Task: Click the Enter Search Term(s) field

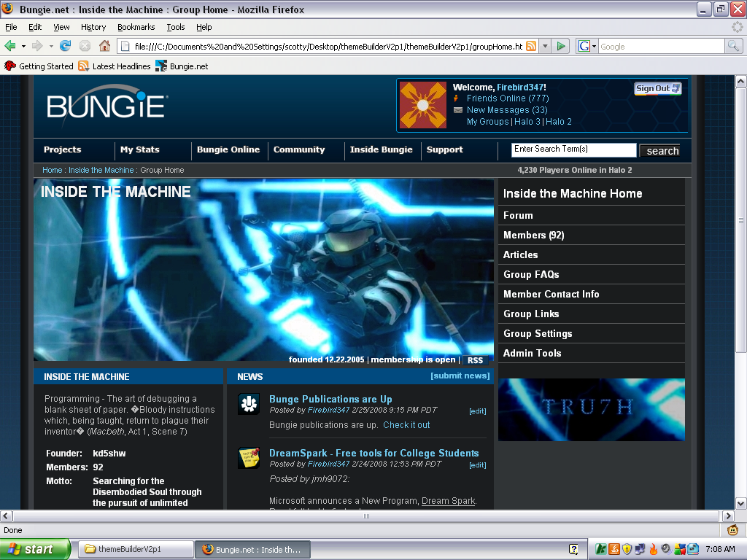Action: pyautogui.click(x=573, y=149)
